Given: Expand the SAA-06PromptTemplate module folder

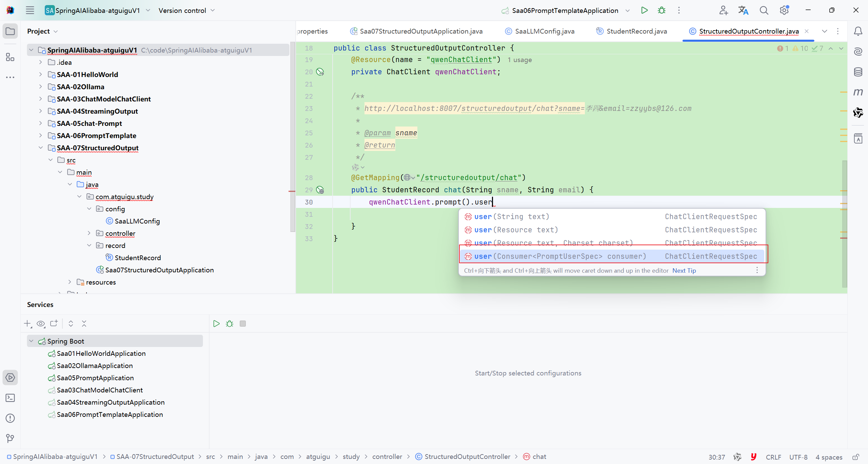Looking at the screenshot, I should (x=41, y=136).
